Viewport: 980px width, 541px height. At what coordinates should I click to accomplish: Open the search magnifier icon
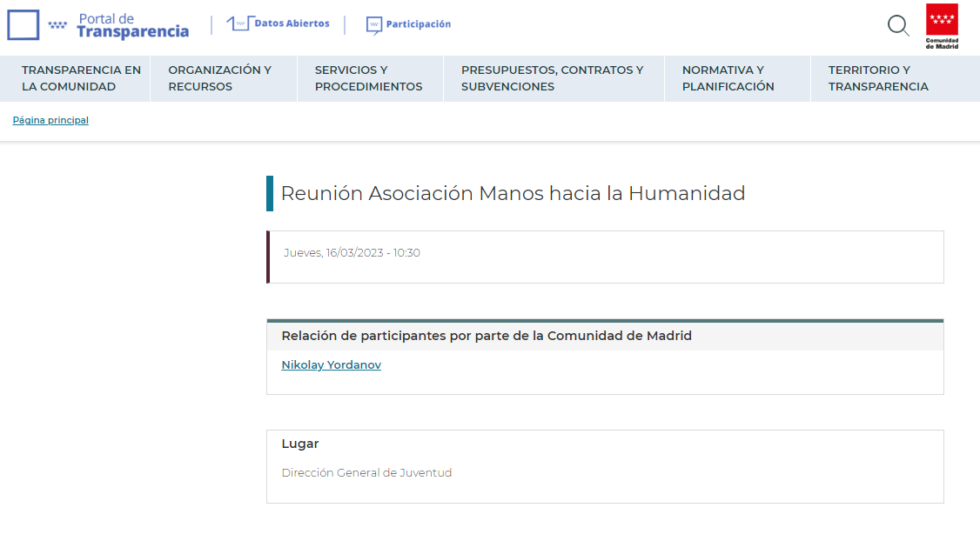click(x=898, y=25)
